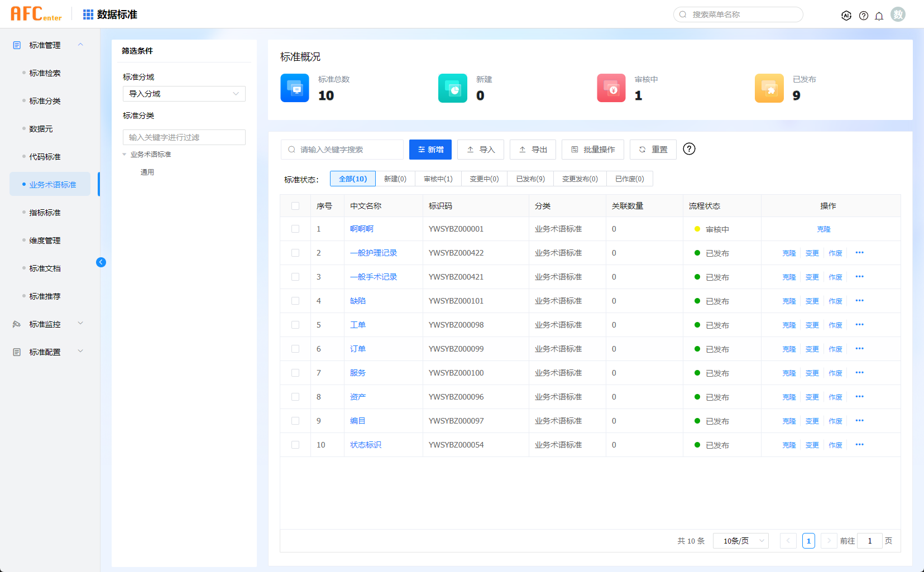Open more actions for 缺陷 row
The height and width of the screenshot is (572, 924).
pyautogui.click(x=860, y=301)
